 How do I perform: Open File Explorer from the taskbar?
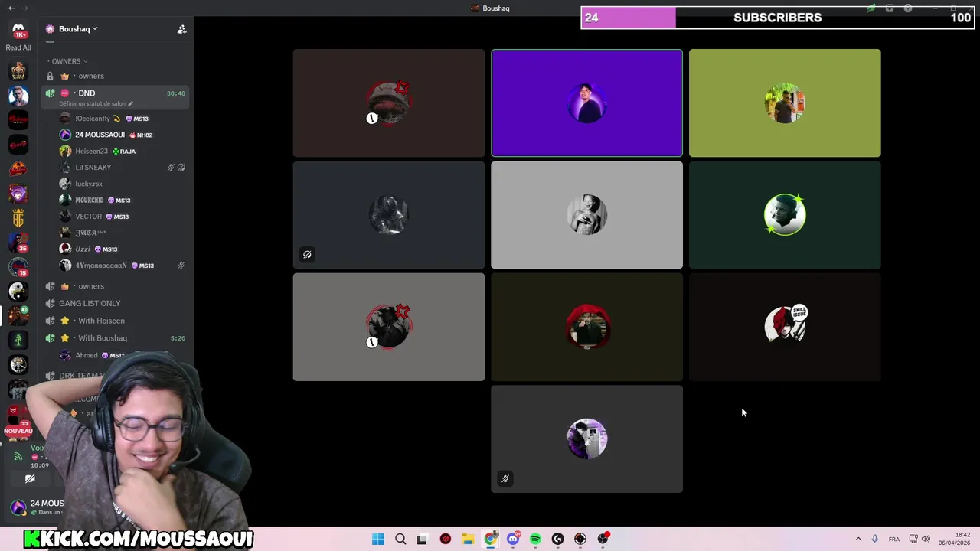[468, 539]
